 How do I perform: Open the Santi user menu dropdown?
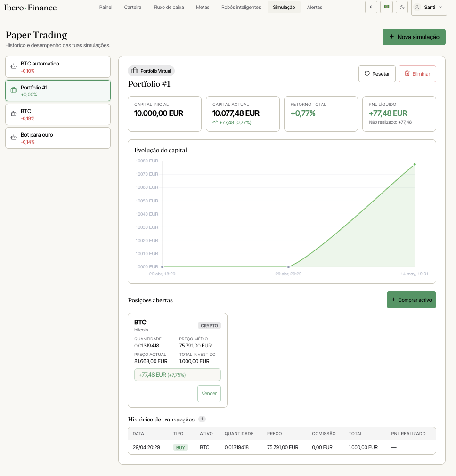(x=429, y=7)
